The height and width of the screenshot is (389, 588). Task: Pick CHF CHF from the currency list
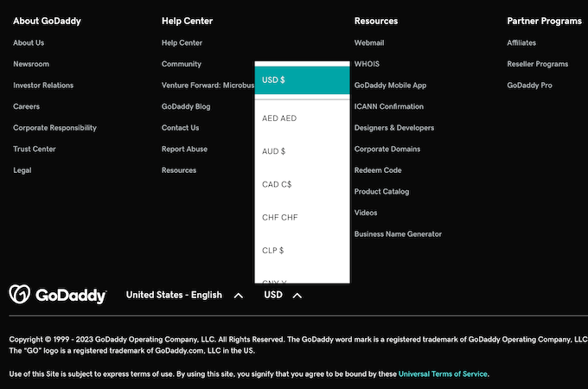(302, 217)
